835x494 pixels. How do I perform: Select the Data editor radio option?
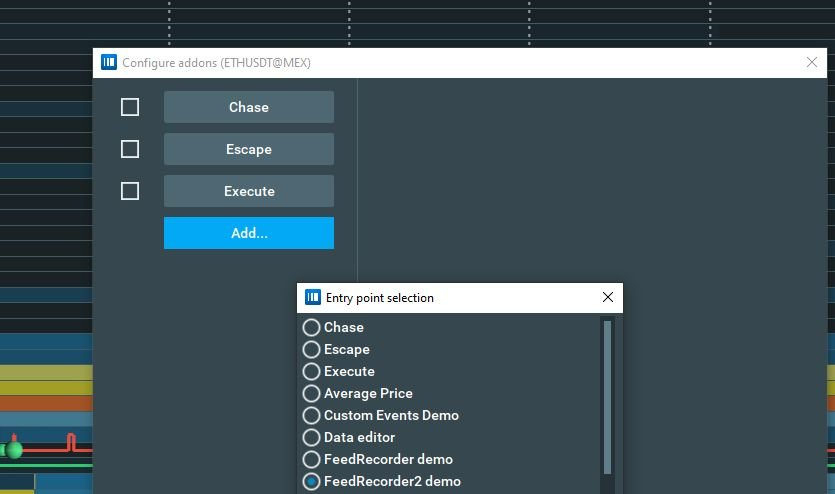pos(311,437)
